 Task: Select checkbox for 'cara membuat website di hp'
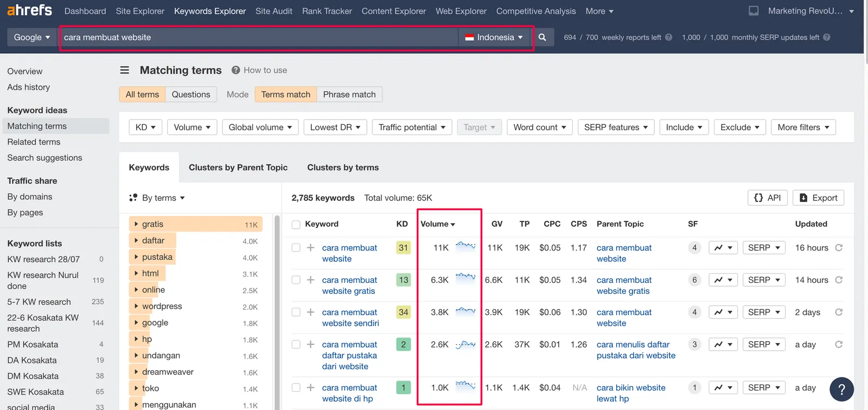[296, 388]
